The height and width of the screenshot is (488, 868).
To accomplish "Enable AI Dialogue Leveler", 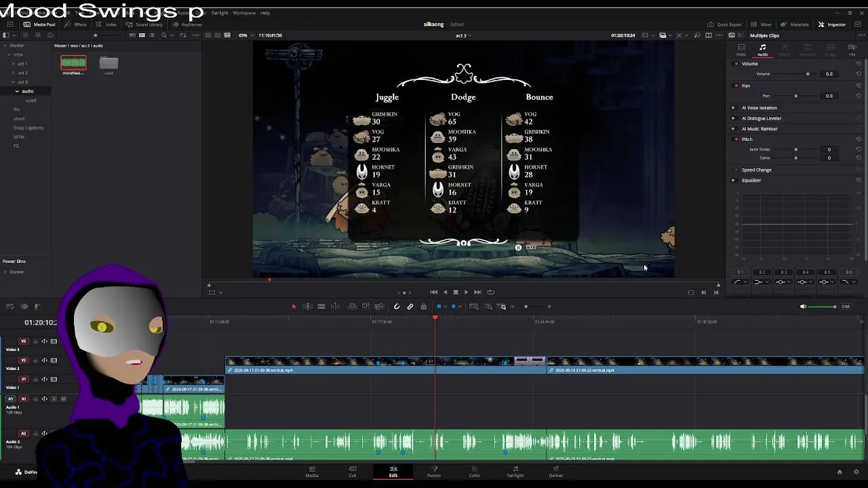I will [x=733, y=119].
